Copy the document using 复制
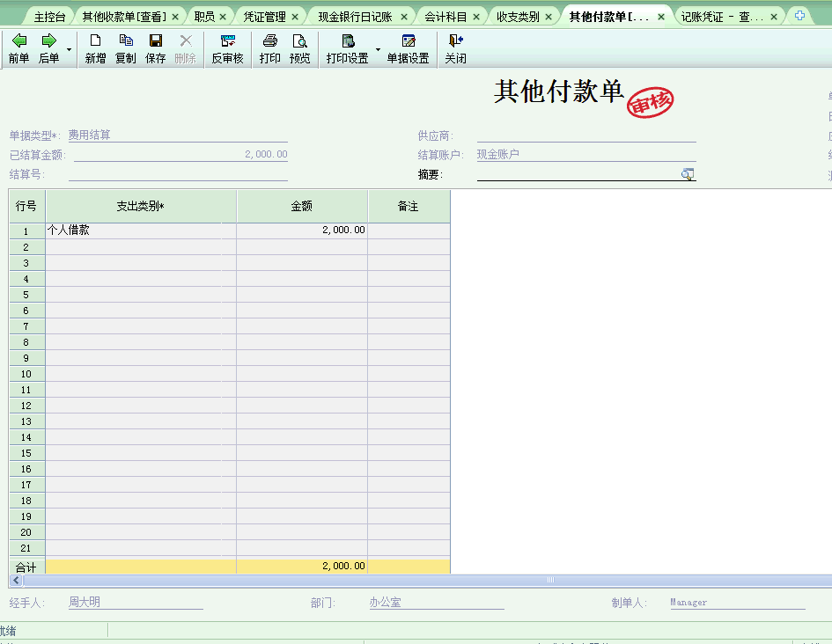This screenshot has height=644, width=832. [126, 48]
